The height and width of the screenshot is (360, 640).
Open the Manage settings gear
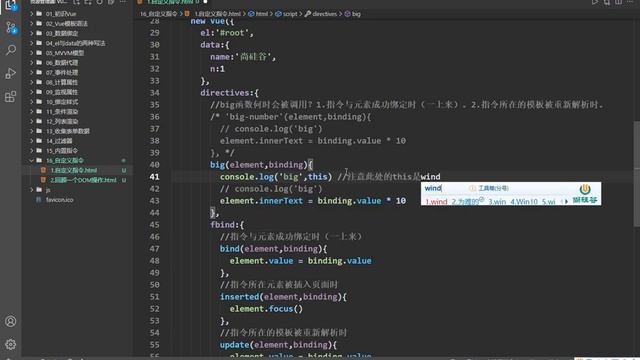11,344
